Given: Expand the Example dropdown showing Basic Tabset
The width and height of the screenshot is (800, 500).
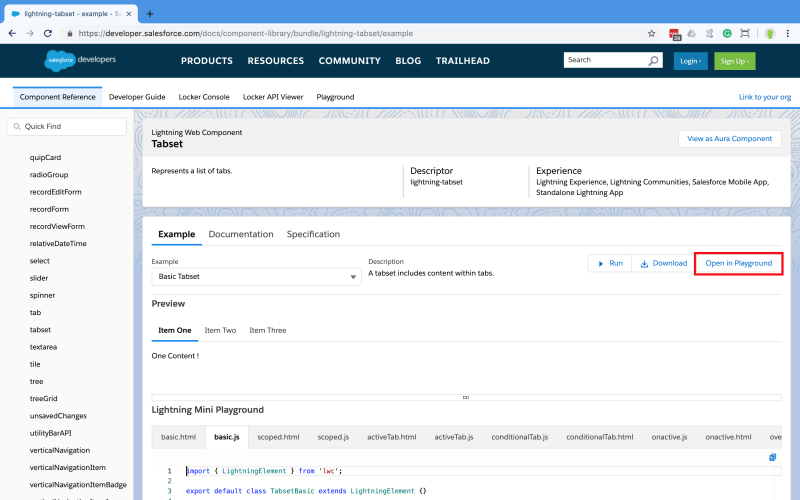Looking at the screenshot, I should click(x=256, y=277).
